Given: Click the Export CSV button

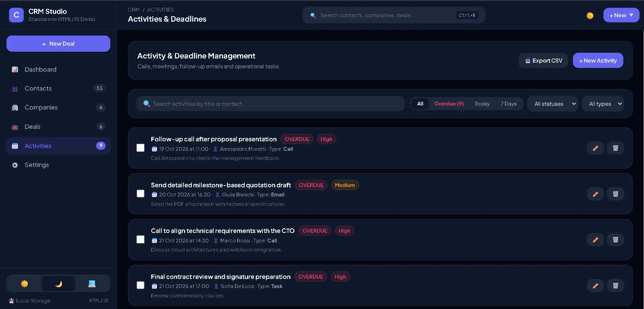Looking at the screenshot, I should pos(543,61).
